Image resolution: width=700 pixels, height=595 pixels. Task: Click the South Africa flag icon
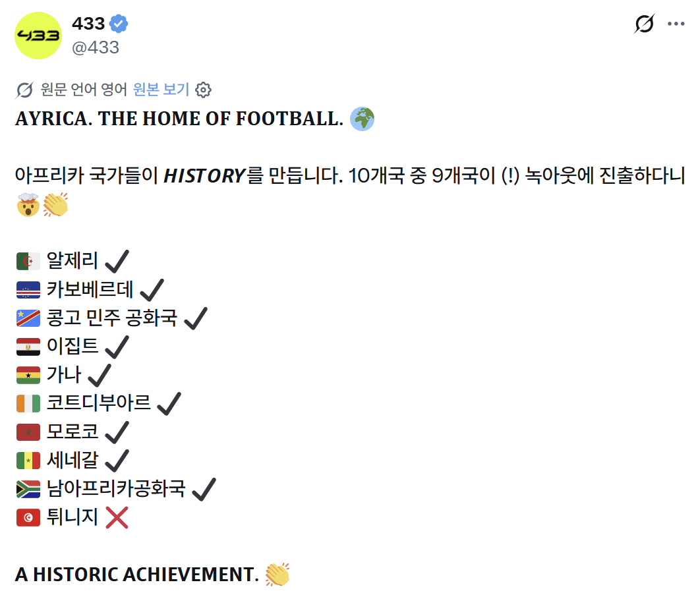pyautogui.click(x=28, y=489)
